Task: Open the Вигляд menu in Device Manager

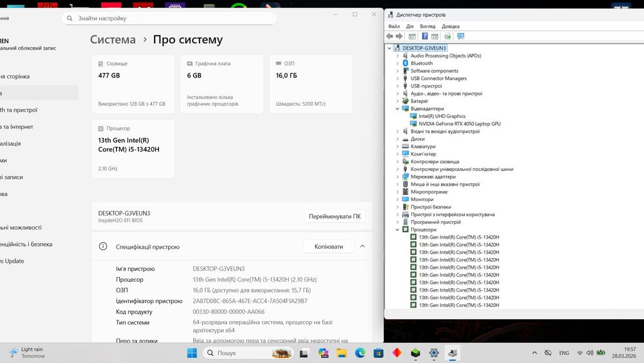Action: pyautogui.click(x=428, y=26)
